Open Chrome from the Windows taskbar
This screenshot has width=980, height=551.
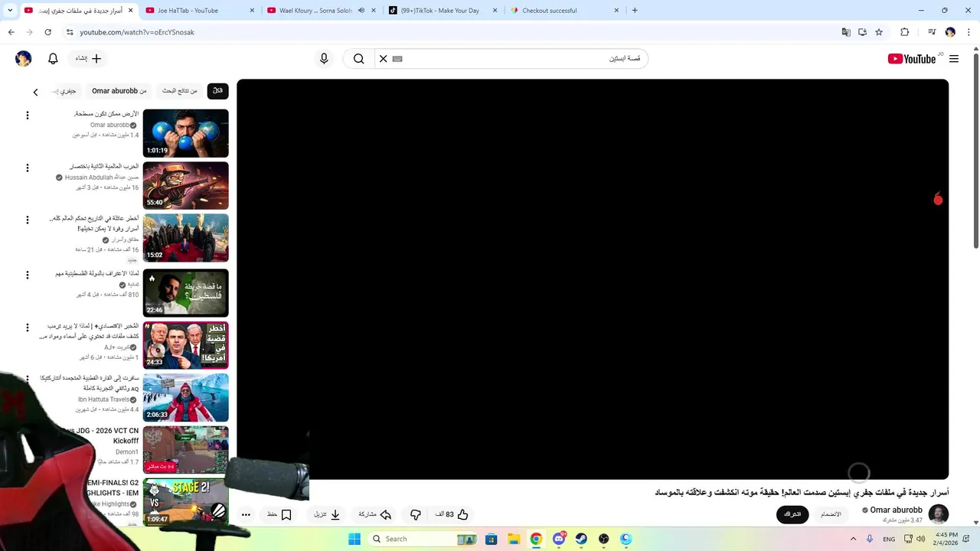tap(536, 539)
